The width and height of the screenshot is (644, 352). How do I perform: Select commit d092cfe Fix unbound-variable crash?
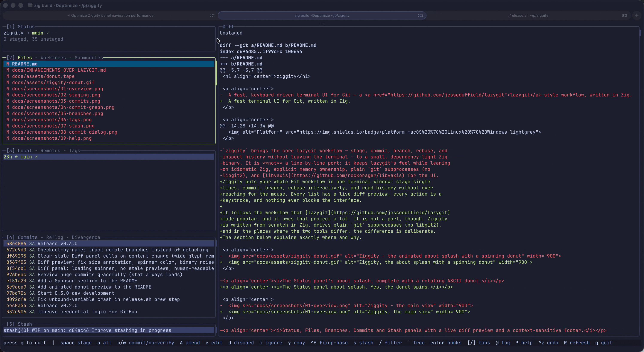[109, 299]
